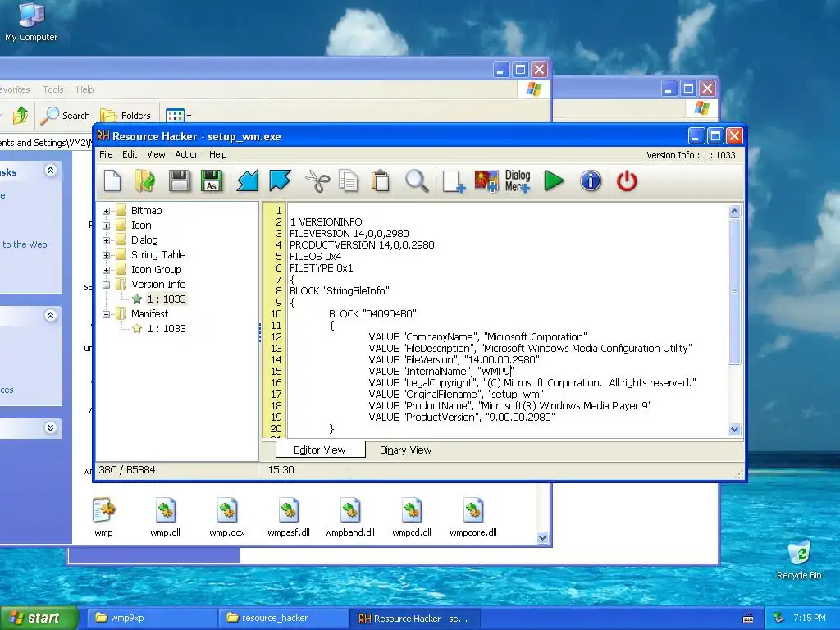Collapse the top Explorer task pane chevron

(50, 171)
